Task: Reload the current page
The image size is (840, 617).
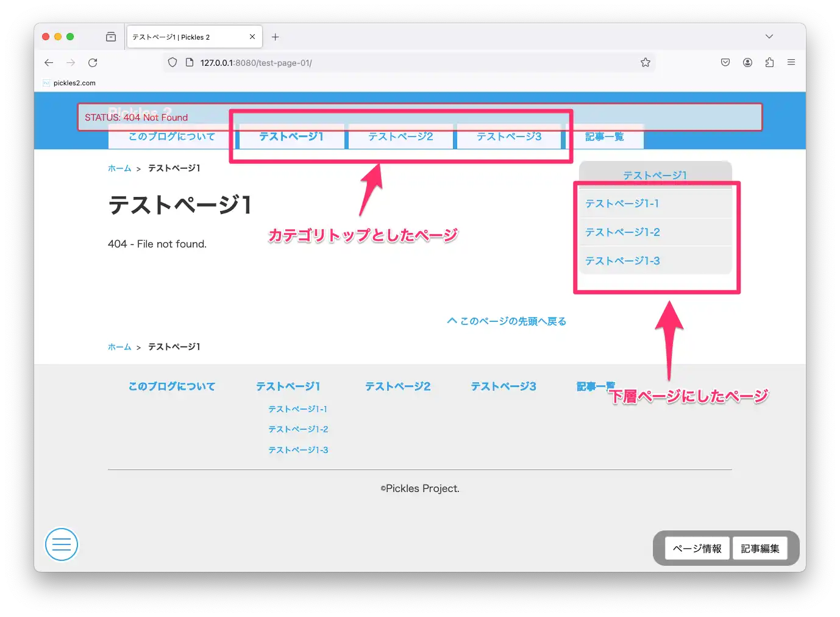Action: (93, 63)
